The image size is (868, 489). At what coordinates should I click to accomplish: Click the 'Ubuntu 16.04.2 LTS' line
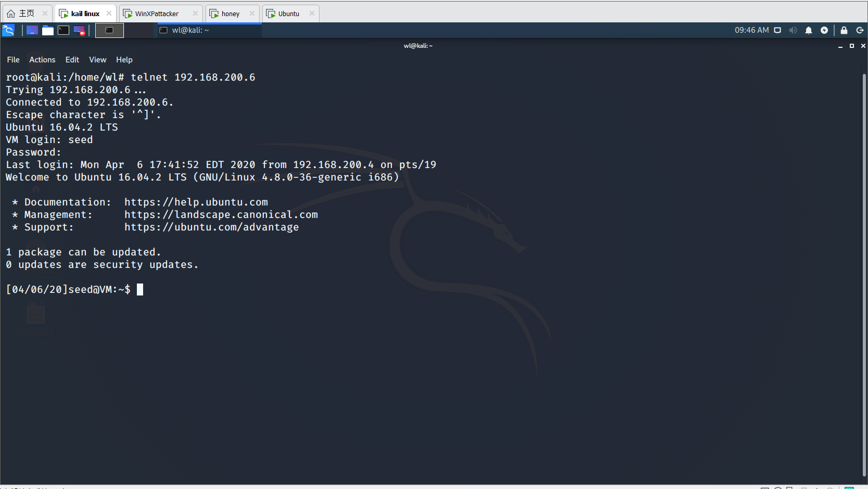62,127
